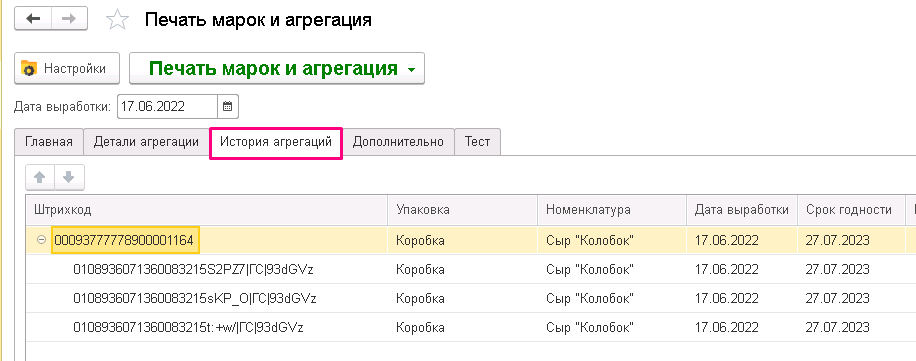Viewport: 916px width, 361px height.
Task: Click into the Дата выработки date field
Action: [x=168, y=107]
